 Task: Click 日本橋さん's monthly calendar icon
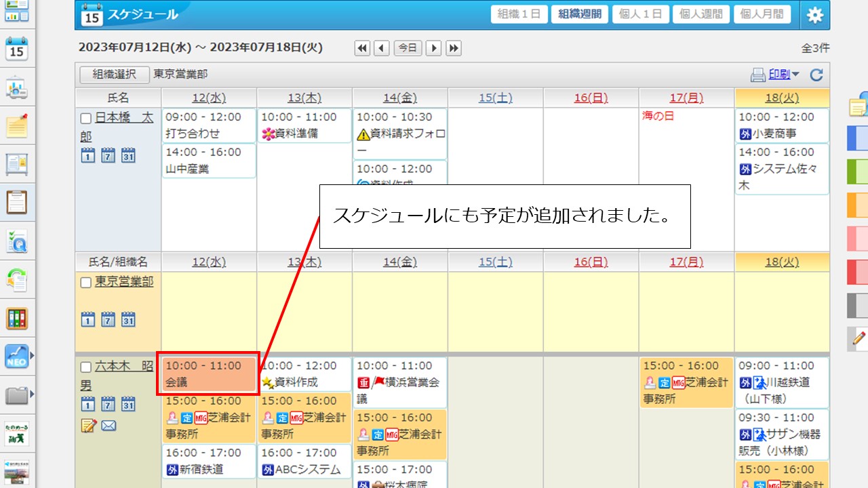point(127,155)
